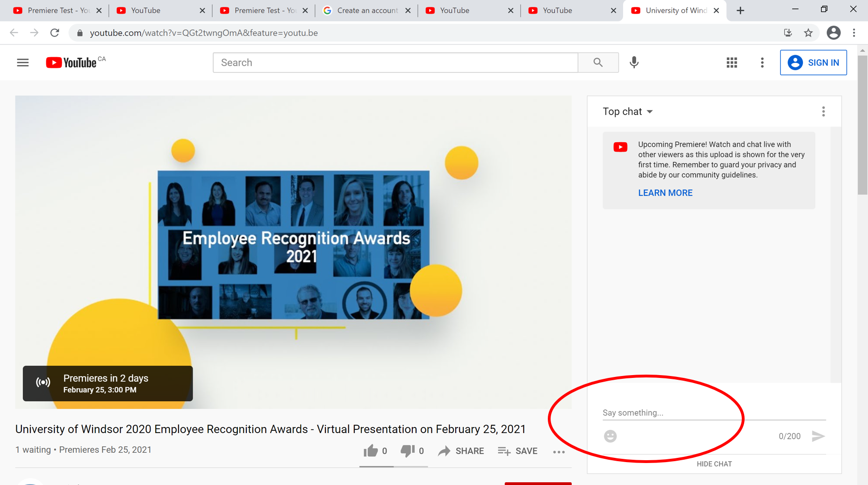
Task: Start voice search with the microphone icon
Action: 634,63
